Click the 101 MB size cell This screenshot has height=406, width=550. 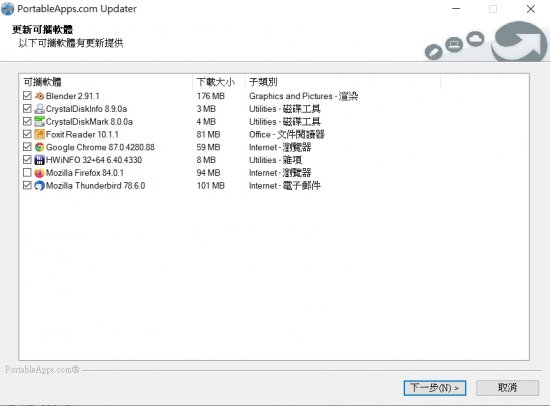pyautogui.click(x=210, y=186)
